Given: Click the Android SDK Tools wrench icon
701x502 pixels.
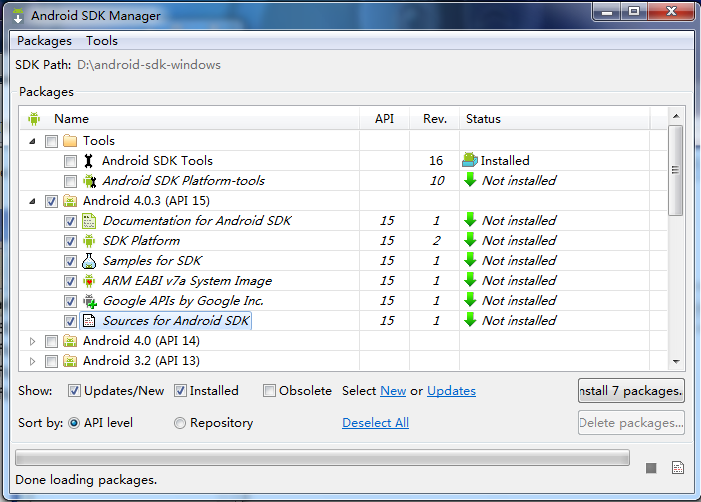Looking at the screenshot, I should click(89, 161).
